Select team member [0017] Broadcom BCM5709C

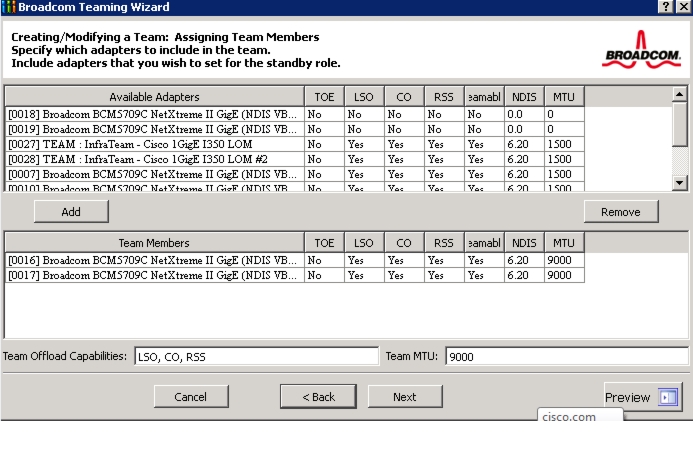(x=295, y=275)
